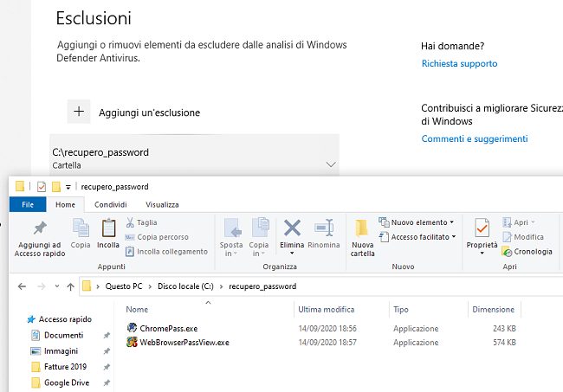Click the plus icon for adding an exclusion
The image size is (563, 392).
pyautogui.click(x=79, y=112)
